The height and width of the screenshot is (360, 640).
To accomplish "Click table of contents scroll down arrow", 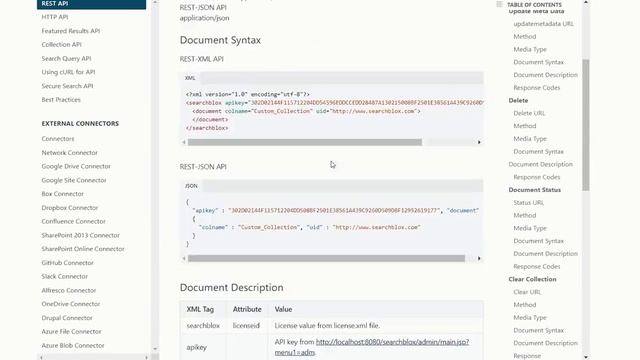I will click(586, 357).
